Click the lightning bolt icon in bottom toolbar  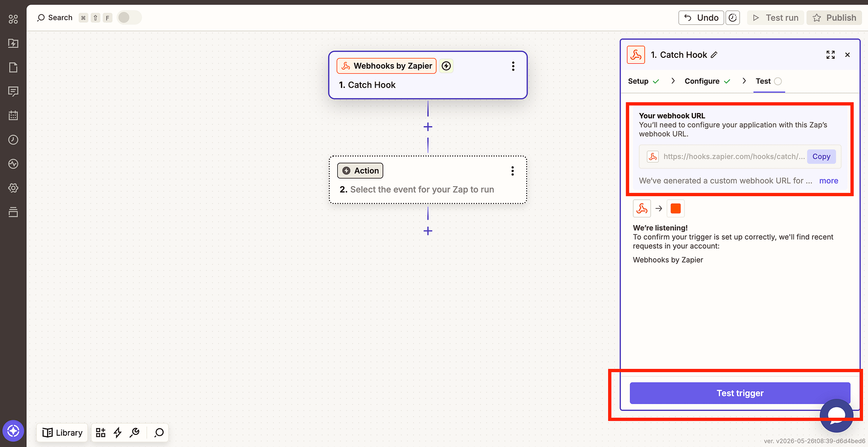[x=118, y=433]
